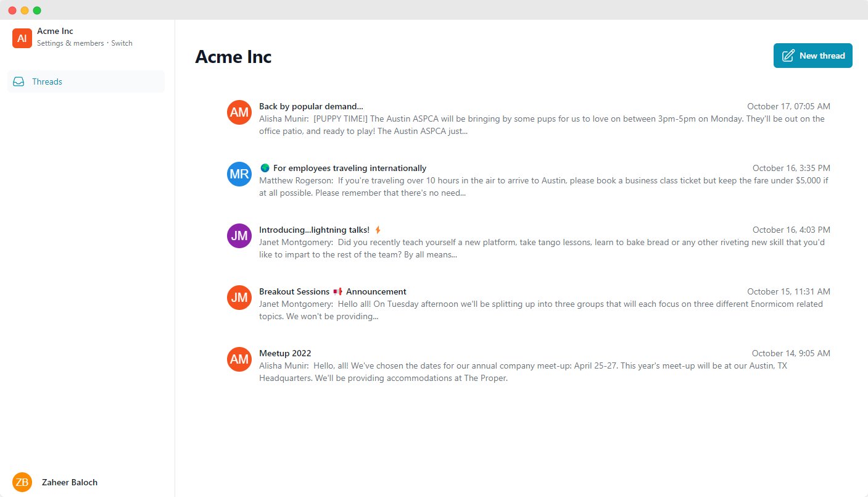
Task: Open the Threads inbox icon in sidebar
Action: tap(19, 81)
